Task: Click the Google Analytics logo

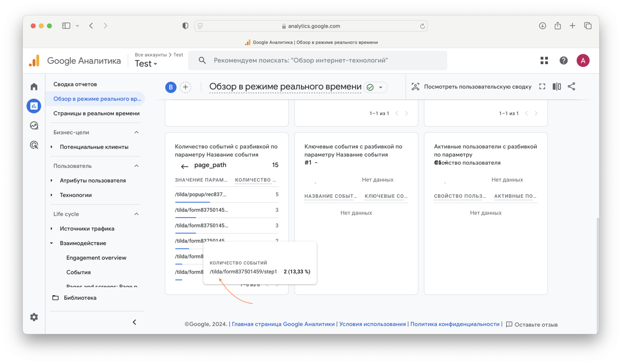Action: point(34,61)
